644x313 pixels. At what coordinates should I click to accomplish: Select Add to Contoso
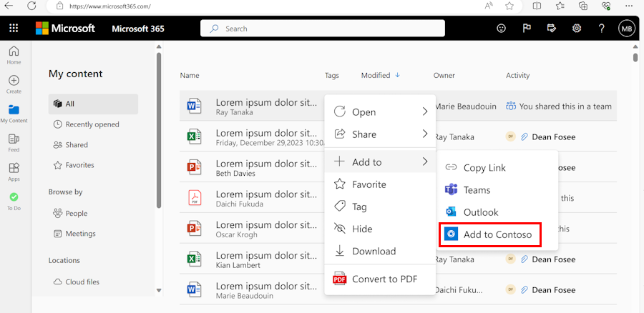point(490,234)
